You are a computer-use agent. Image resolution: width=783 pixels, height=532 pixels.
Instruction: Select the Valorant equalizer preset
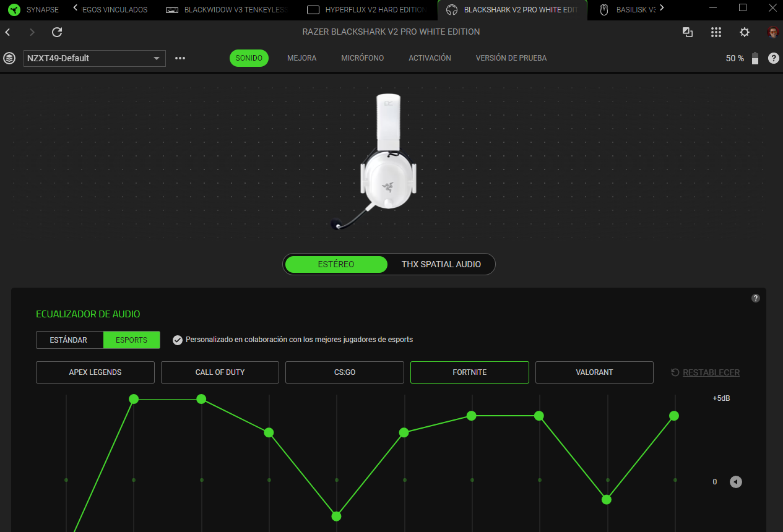[x=594, y=372]
